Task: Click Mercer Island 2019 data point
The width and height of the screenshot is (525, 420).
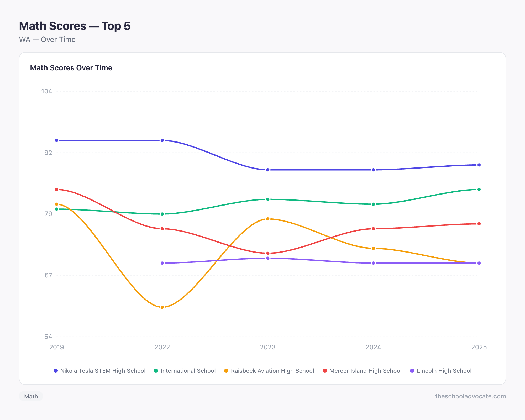Action: tap(57, 190)
